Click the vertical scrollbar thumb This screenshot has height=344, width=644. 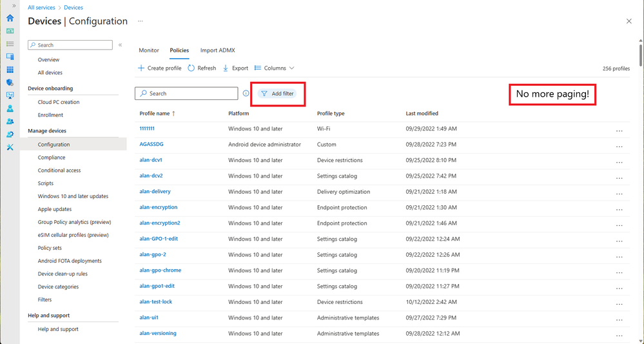coord(641,54)
